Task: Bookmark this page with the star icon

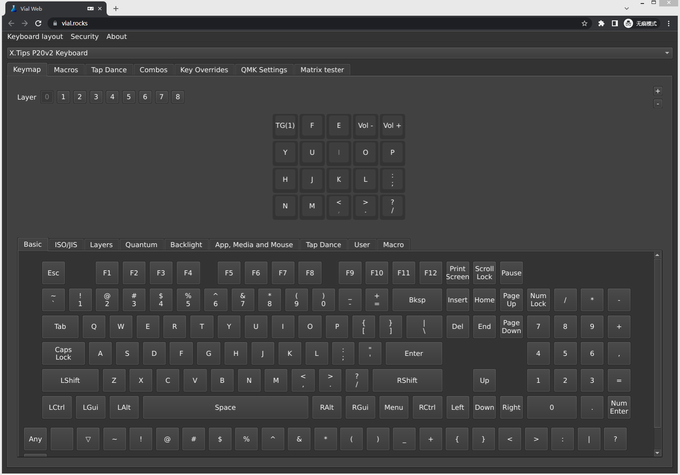Action: (x=584, y=23)
